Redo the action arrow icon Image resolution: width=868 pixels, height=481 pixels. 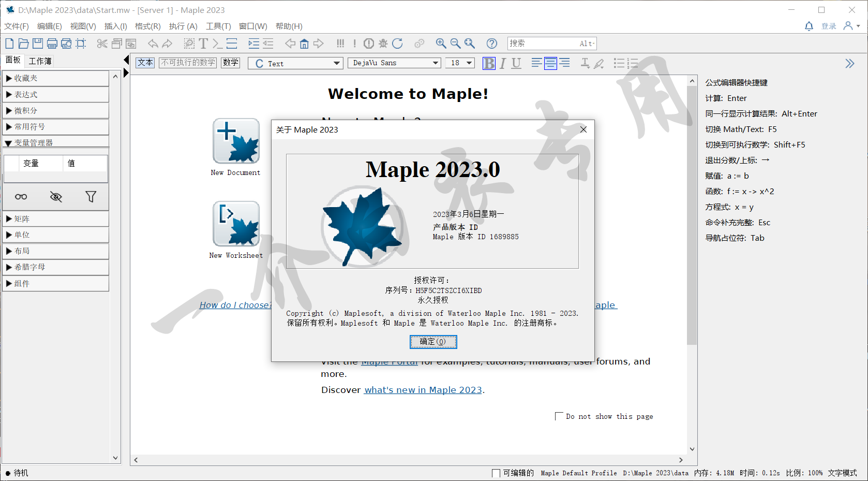click(x=167, y=43)
